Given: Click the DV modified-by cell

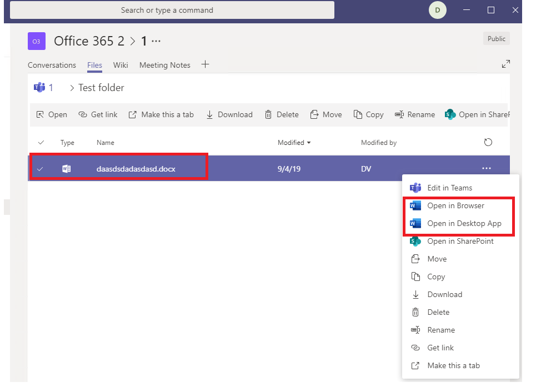Looking at the screenshot, I should [x=366, y=169].
